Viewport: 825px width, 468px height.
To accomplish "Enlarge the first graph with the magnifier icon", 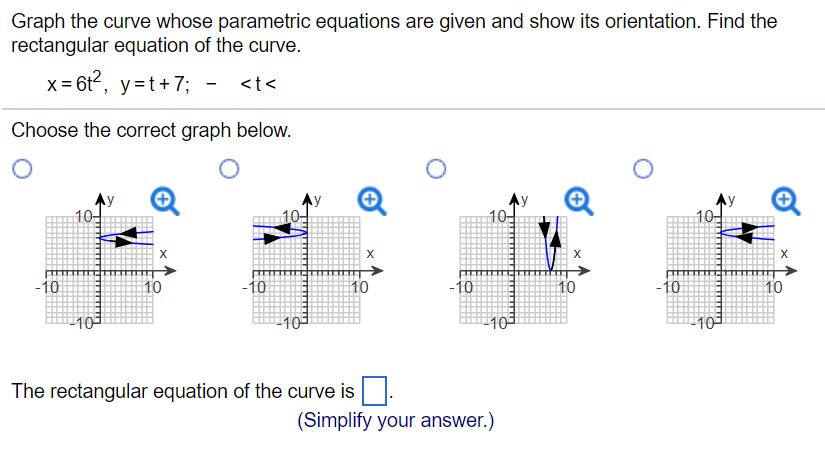I will point(165,202).
